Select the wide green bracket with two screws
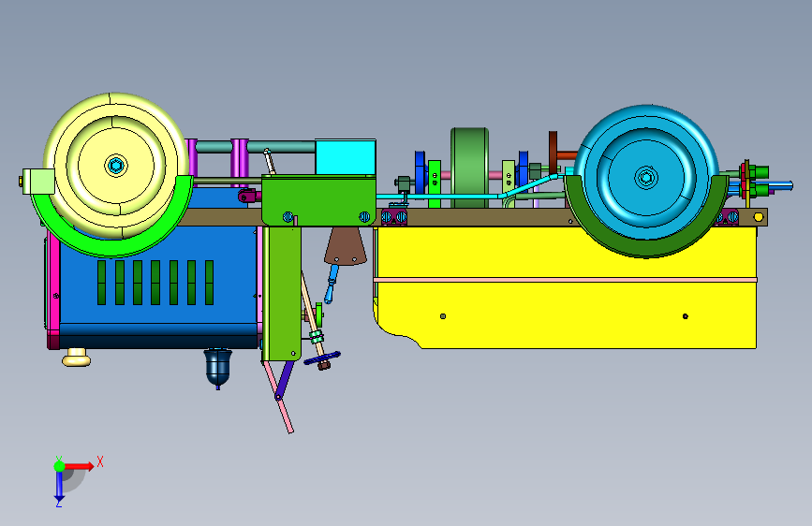This screenshot has width=812, height=526. [318, 200]
